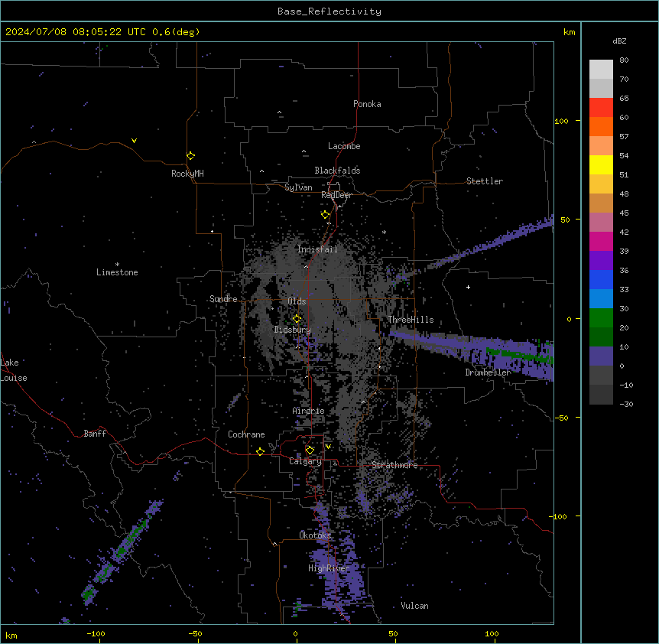Viewport: 659px width, 644px height.
Task: Click the Innisfail city label
Action: point(317,249)
